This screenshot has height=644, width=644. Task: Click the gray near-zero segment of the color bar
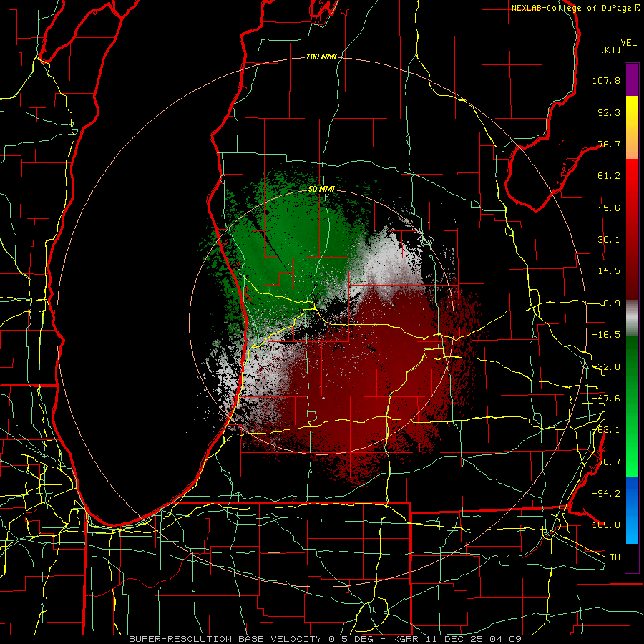[x=632, y=318]
